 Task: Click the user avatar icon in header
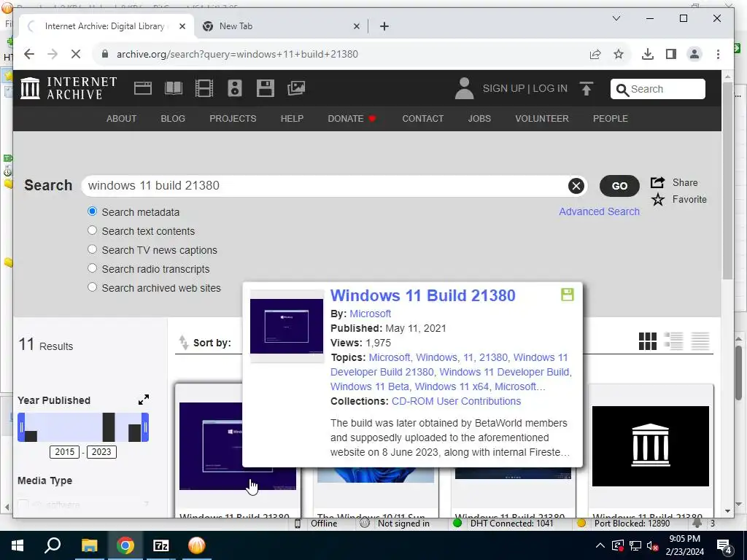(464, 88)
